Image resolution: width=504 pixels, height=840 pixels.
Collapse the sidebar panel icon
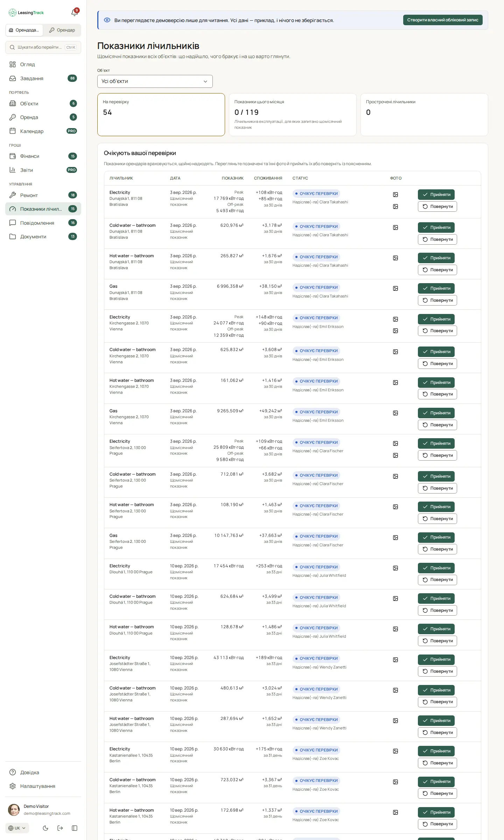pos(75,828)
